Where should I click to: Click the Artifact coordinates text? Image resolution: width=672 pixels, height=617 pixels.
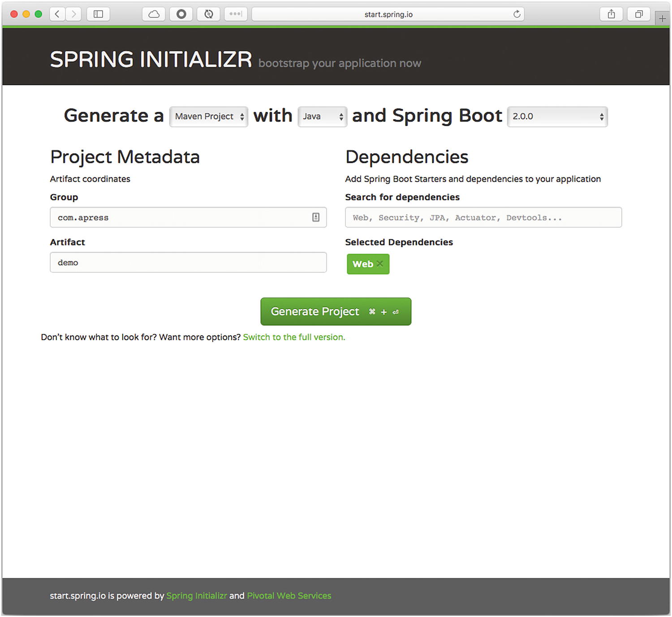click(90, 179)
